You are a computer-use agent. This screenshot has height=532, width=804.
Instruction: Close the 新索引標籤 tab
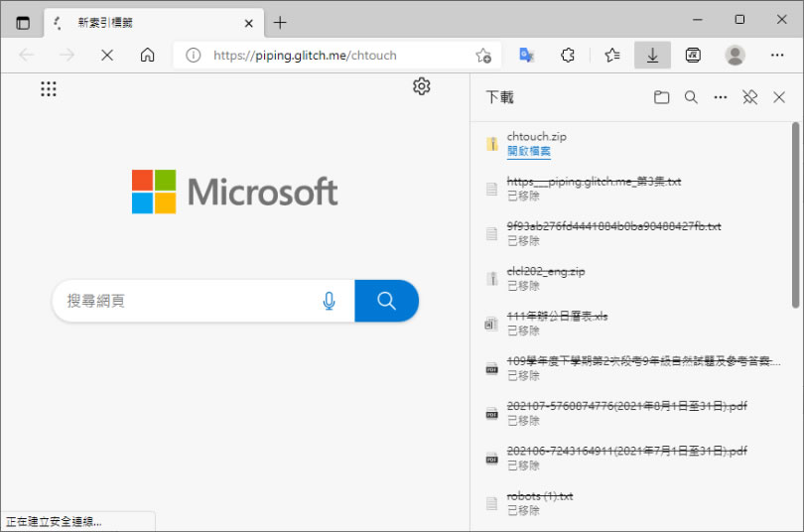(x=249, y=23)
